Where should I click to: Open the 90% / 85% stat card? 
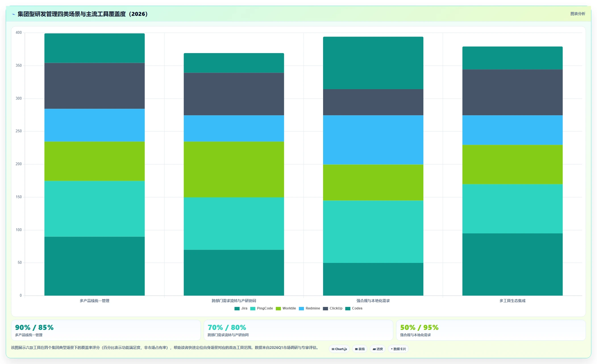coord(106,330)
